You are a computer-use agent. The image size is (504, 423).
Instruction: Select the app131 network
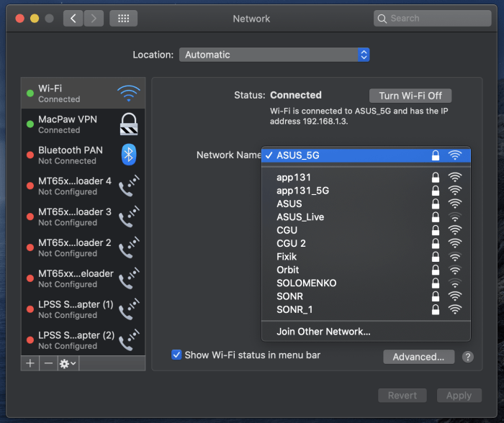click(366, 177)
